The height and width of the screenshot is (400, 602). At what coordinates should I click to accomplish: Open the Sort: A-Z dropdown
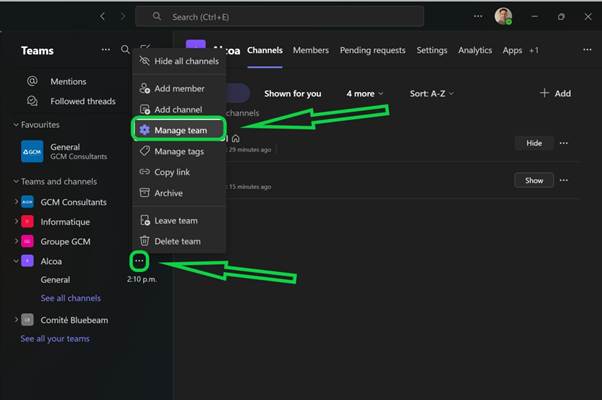coord(432,94)
